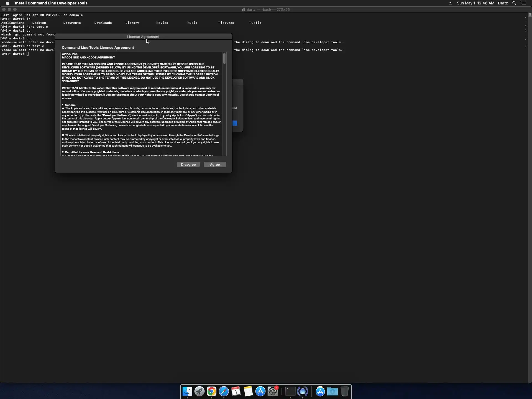This screenshot has width=532, height=399.
Task: Open Notes app in the dock
Action: 248,391
